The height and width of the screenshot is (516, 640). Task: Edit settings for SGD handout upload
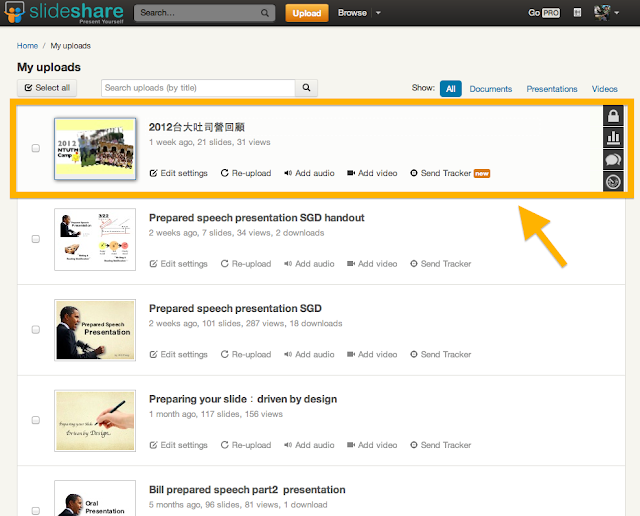[178, 264]
